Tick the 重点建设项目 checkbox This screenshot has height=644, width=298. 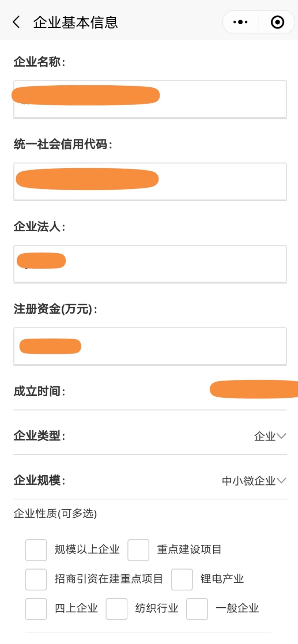pos(138,550)
